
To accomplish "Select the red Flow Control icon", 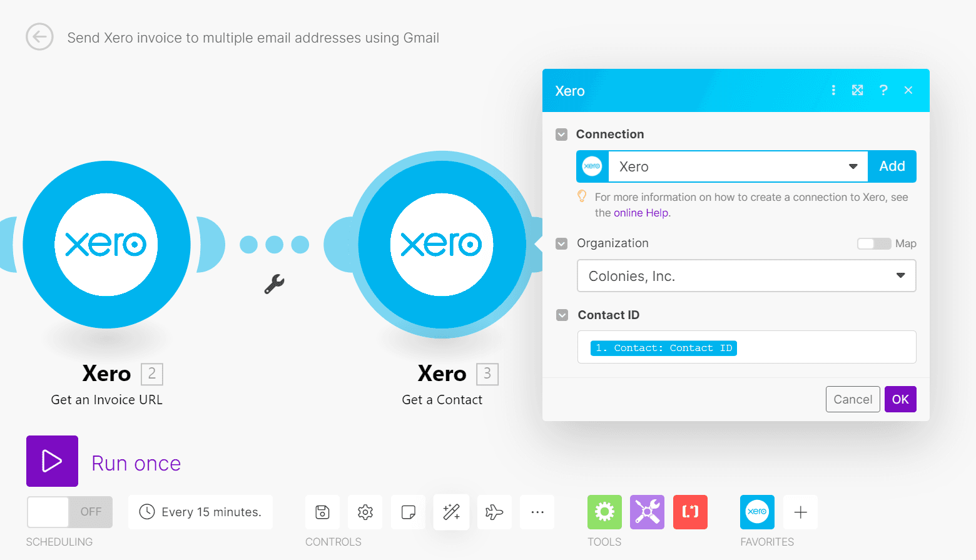I will pyautogui.click(x=690, y=512).
